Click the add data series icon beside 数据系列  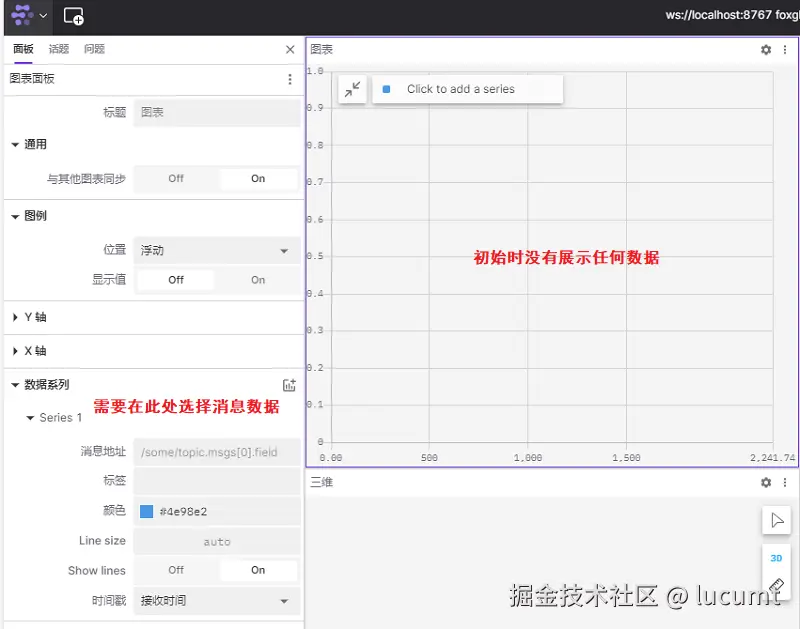(x=290, y=385)
